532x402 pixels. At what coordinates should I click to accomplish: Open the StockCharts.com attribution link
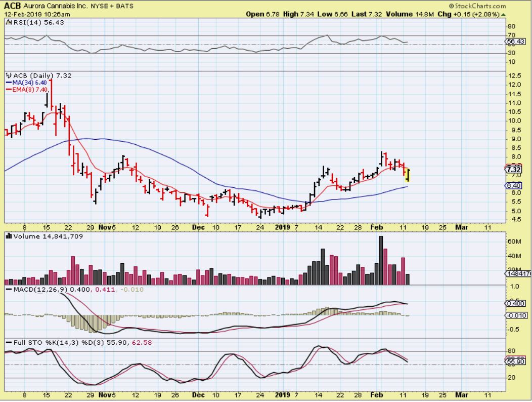(477, 6)
